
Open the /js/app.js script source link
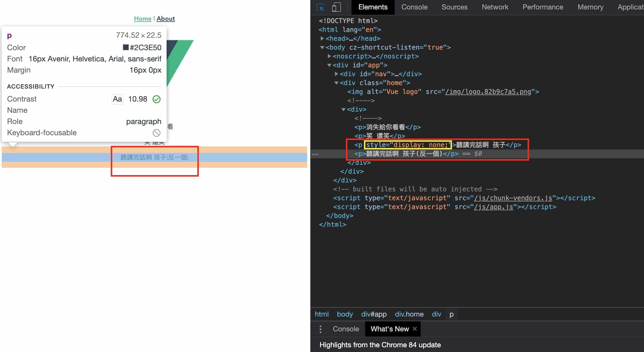point(493,207)
